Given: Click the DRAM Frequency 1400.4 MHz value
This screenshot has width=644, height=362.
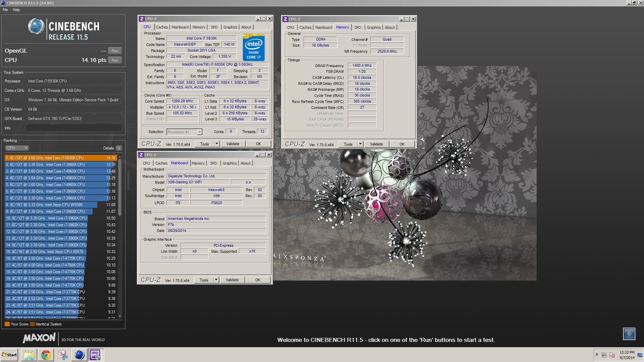Looking at the screenshot, I should pos(362,66).
